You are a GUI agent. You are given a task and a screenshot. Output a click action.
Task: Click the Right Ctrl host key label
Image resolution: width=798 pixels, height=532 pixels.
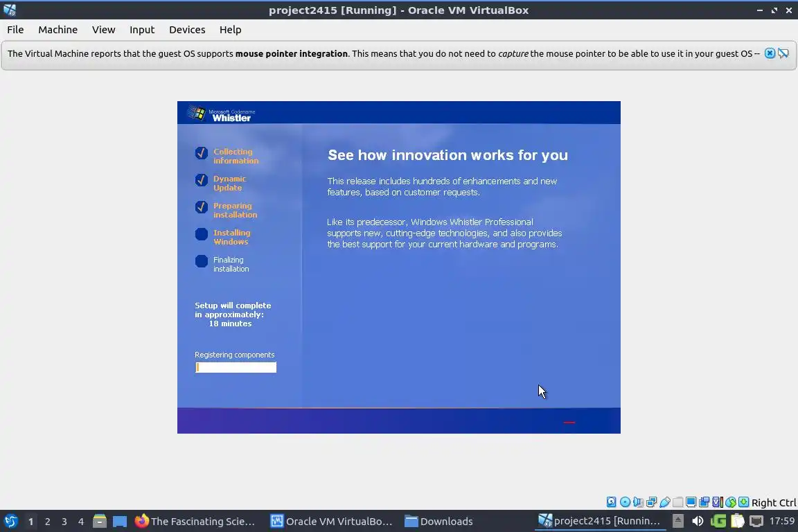tap(774, 502)
